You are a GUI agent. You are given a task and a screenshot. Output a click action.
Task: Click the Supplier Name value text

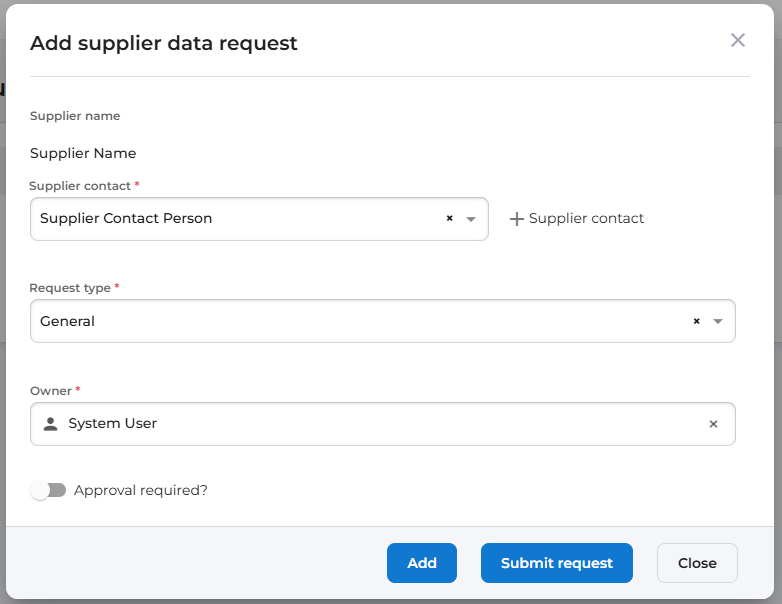point(83,153)
